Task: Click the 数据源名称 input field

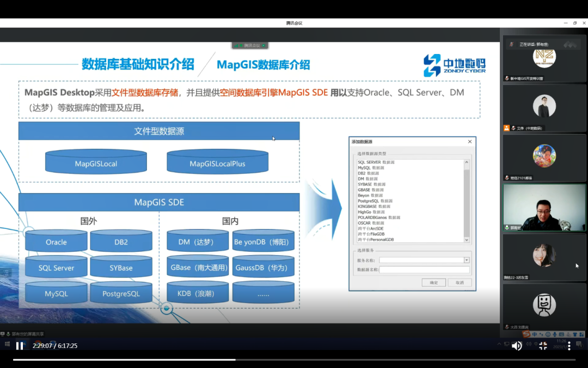Action: click(x=424, y=269)
